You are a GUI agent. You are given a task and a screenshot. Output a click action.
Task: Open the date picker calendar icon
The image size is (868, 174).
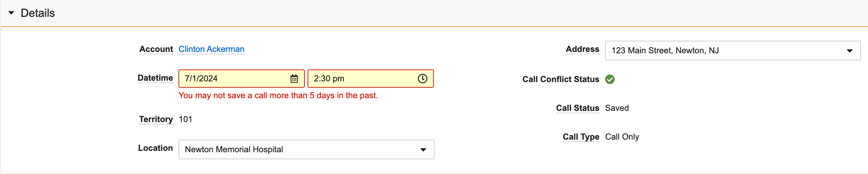tap(294, 79)
